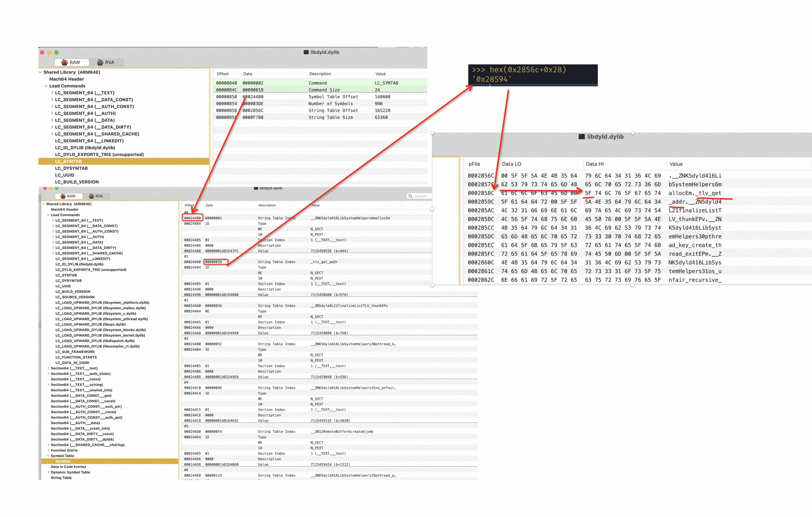Screen dimensions: 812x517
Task: Select RVA mode in top window
Action: click(106, 62)
